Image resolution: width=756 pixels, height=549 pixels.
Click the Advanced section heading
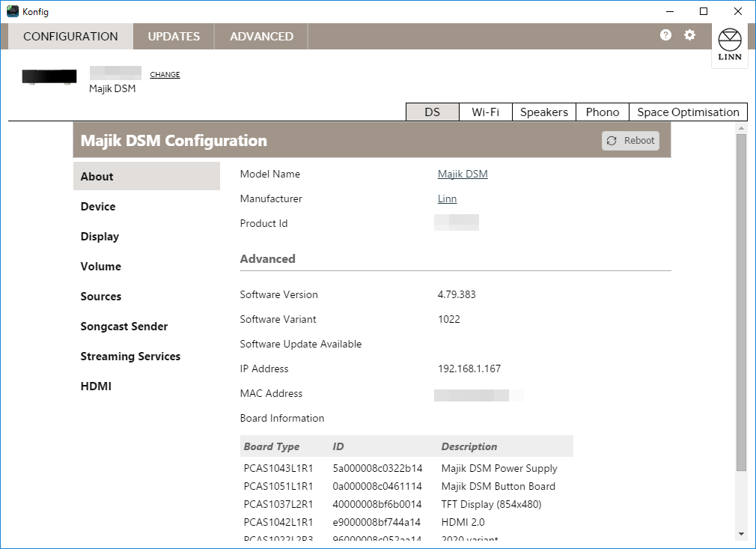(267, 258)
